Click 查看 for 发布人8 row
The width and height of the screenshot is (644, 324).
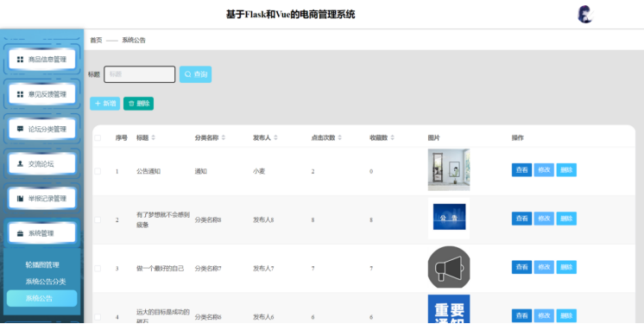click(x=521, y=219)
